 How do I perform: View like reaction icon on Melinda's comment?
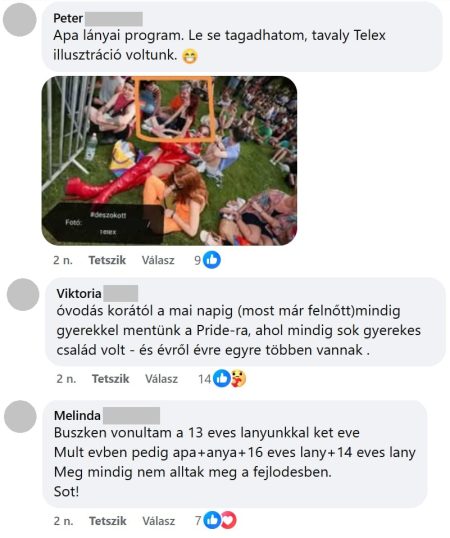point(212,520)
